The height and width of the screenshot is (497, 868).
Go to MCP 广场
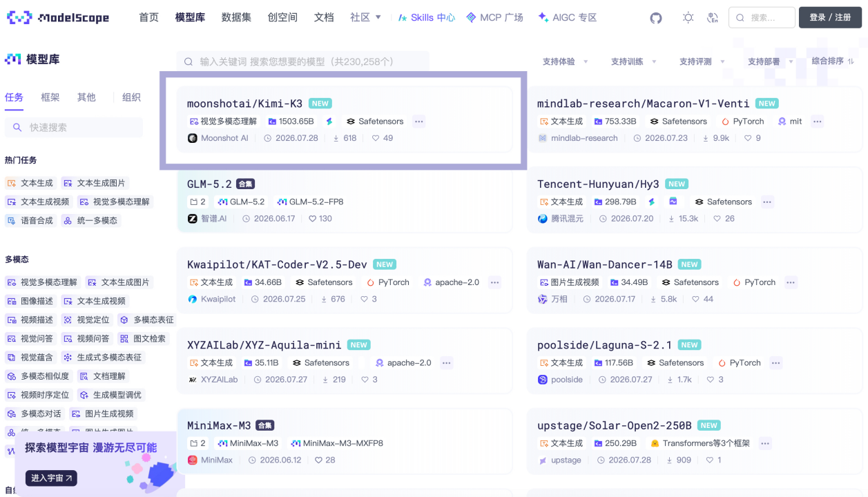[x=494, y=17]
